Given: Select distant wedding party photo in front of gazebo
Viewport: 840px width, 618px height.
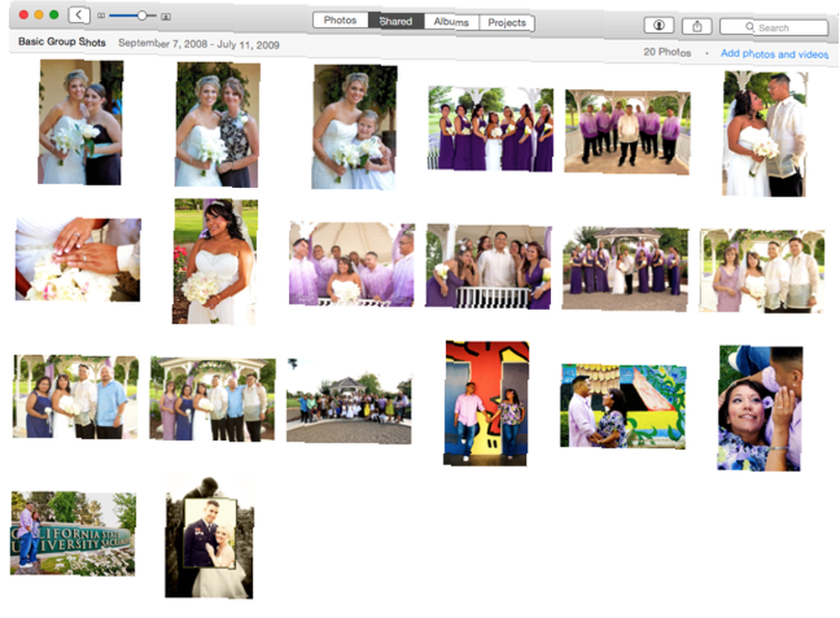Looking at the screenshot, I should pos(625,269).
